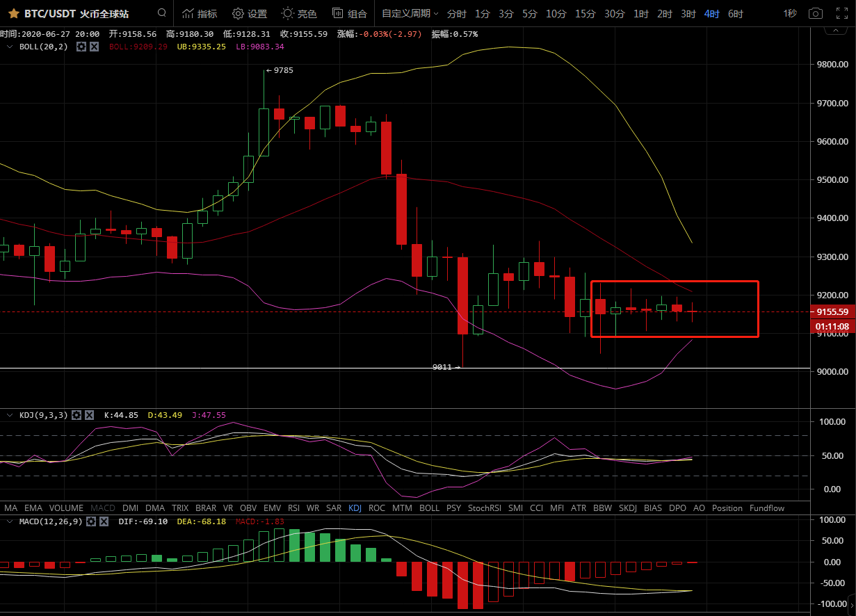Toggle the 组合 layout option

pos(349,13)
